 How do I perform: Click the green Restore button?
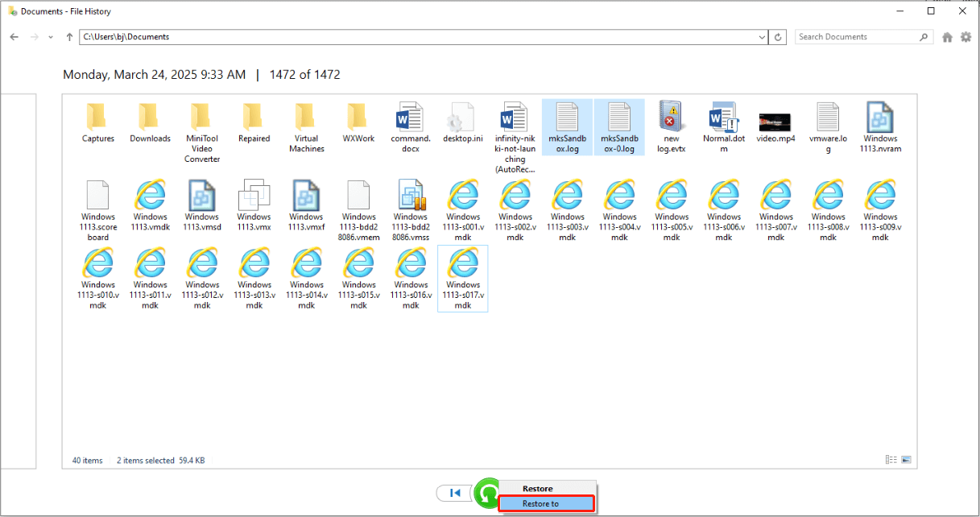(x=488, y=493)
